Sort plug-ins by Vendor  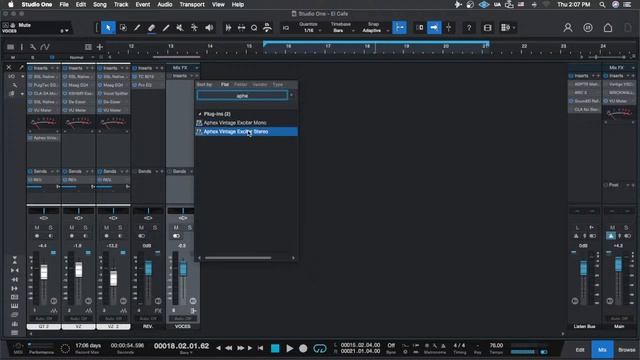point(260,84)
